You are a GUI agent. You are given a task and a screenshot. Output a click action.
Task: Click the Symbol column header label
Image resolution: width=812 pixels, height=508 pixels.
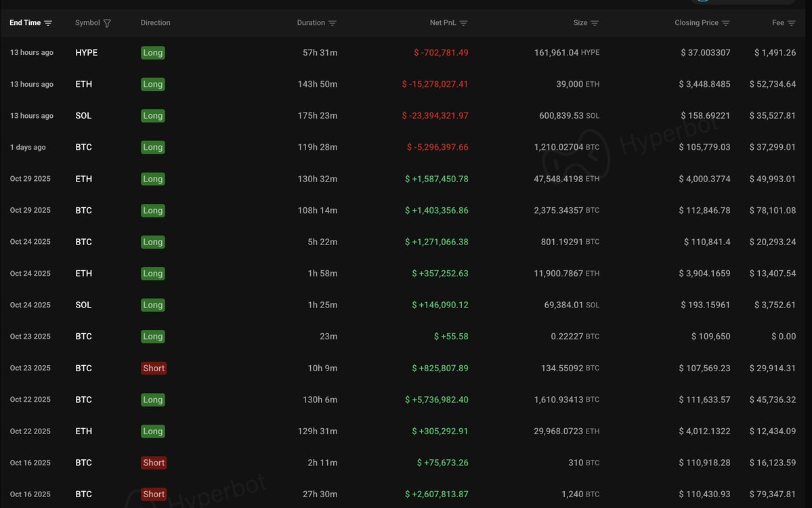point(87,23)
